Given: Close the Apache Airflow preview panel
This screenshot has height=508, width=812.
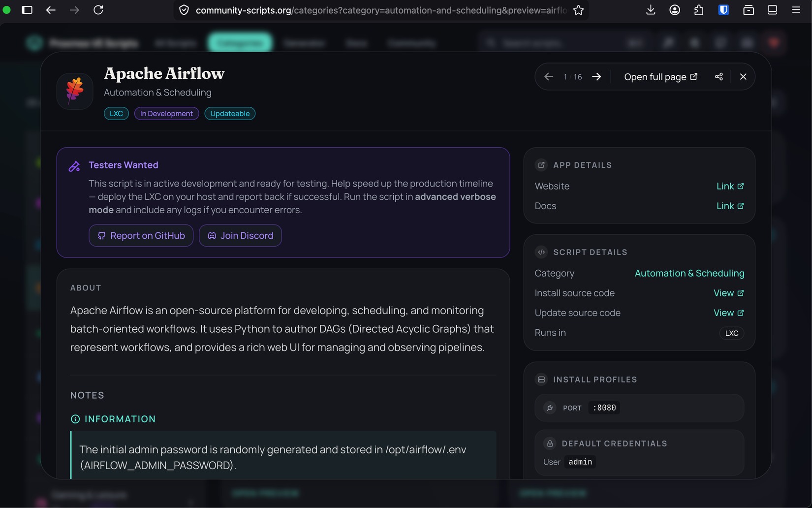Looking at the screenshot, I should tap(743, 77).
